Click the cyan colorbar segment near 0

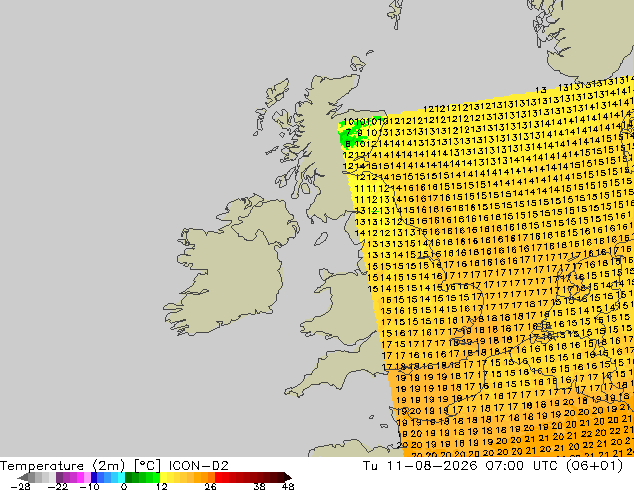point(121,477)
